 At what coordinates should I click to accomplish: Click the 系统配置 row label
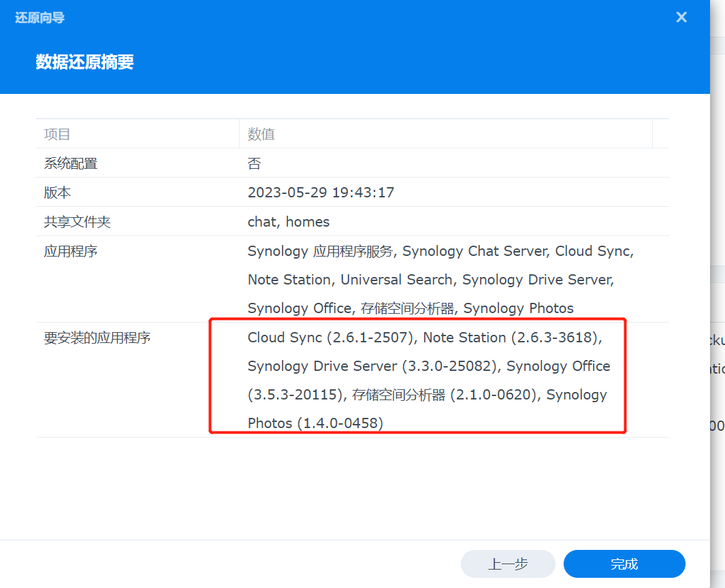tap(71, 163)
